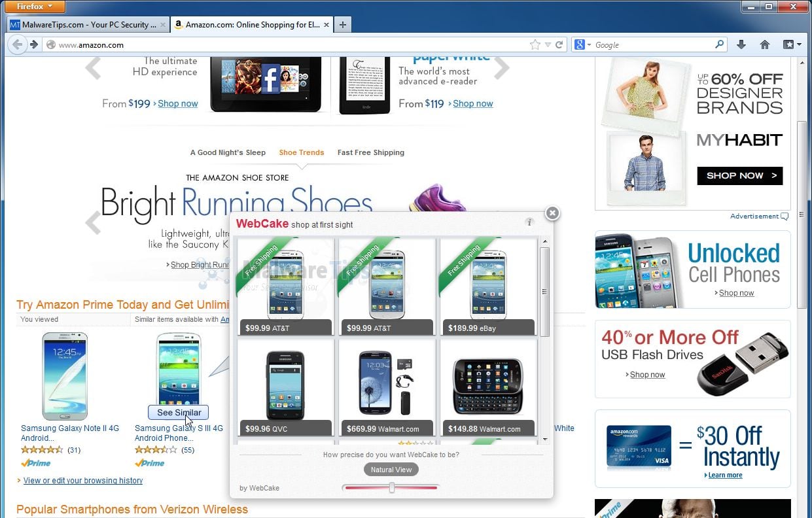Open View or edit your browsing history

83,481
